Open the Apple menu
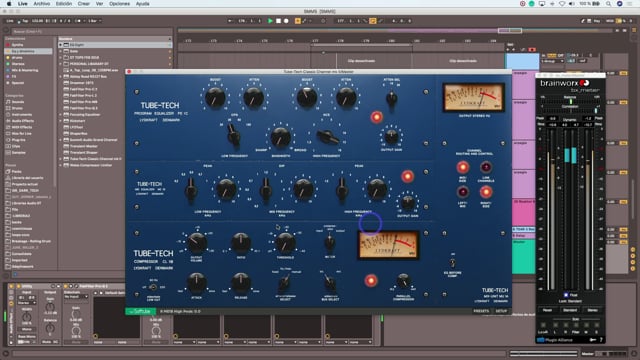Image resolution: width=640 pixels, height=360 pixels. pyautogui.click(x=9, y=4)
